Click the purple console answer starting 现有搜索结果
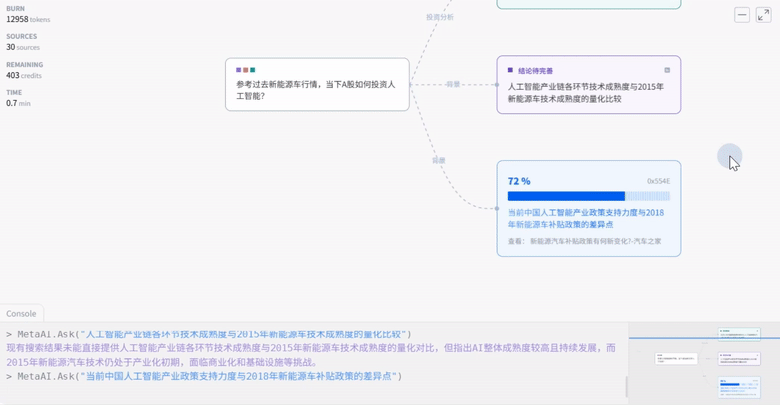 click(x=311, y=355)
